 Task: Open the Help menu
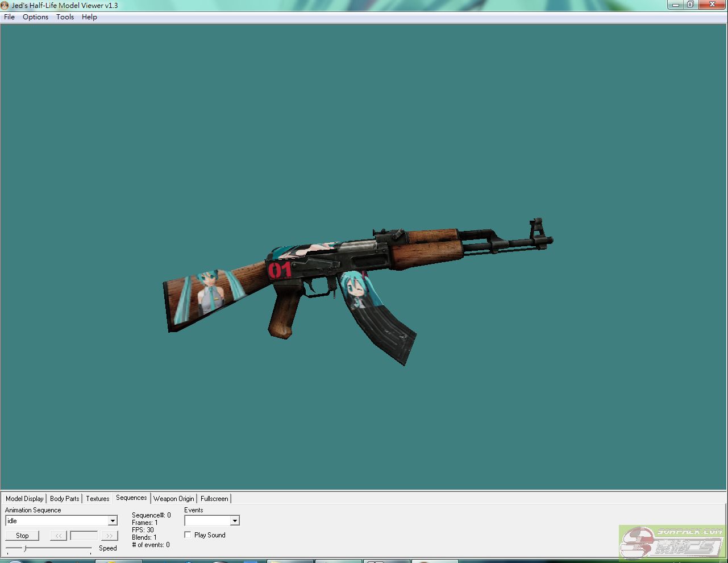(89, 17)
